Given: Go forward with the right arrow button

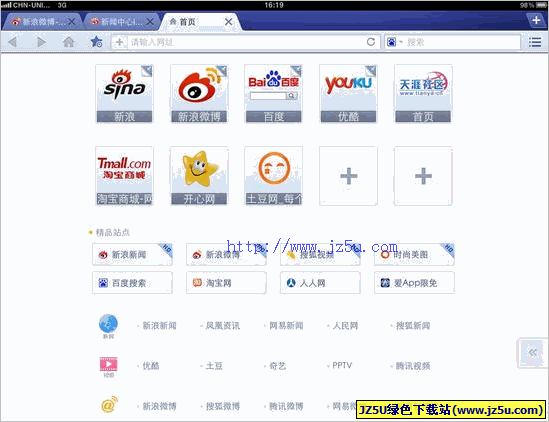Looking at the screenshot, I should pos(41,42).
